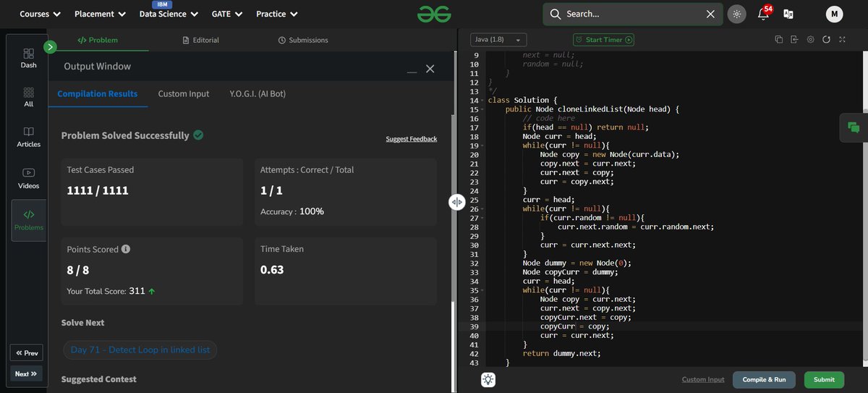
Task: Expand the Data Science menu
Action: tap(168, 14)
